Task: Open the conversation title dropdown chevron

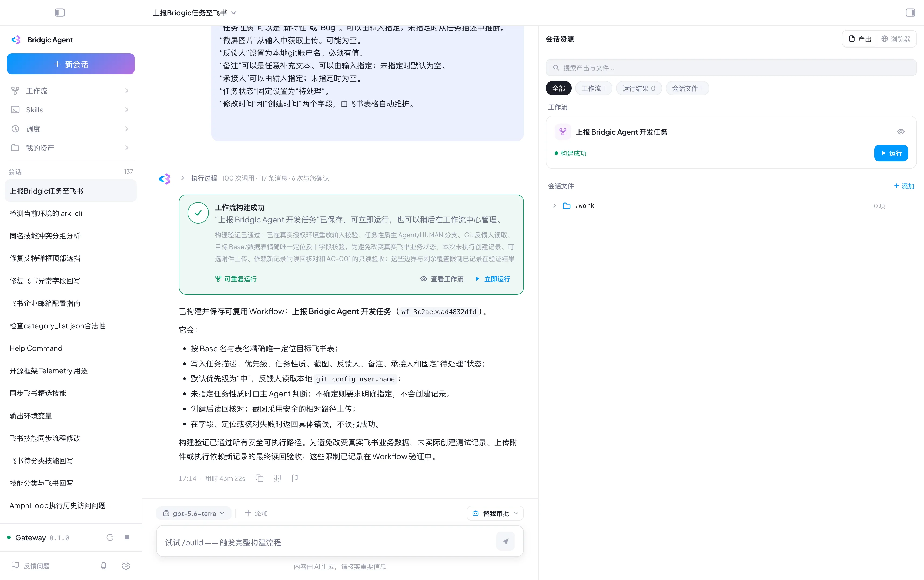Action: 233,13
